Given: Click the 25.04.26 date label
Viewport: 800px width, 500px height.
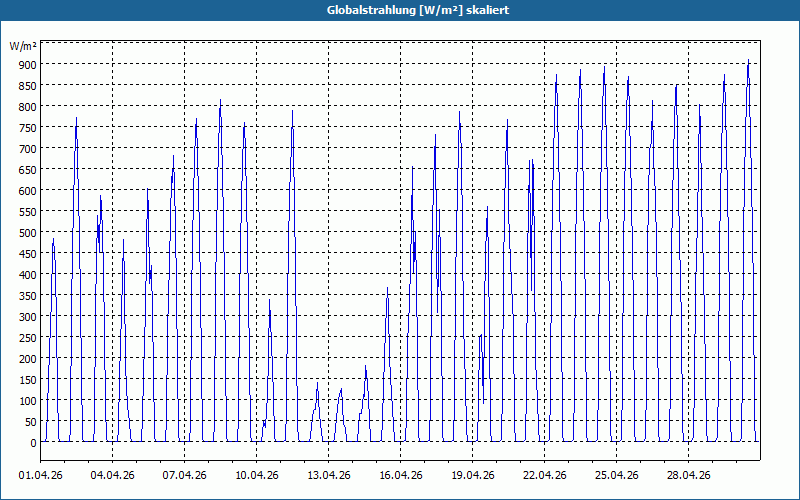Looking at the screenshot, I should point(616,475).
